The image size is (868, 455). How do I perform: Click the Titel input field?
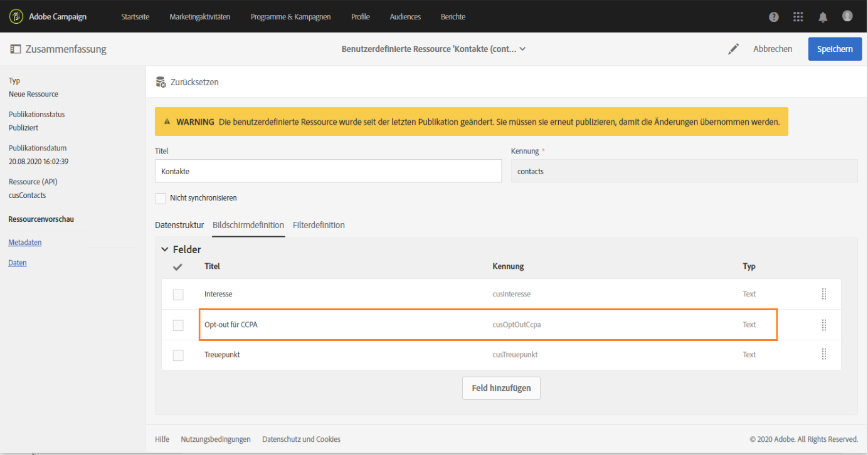pos(328,171)
